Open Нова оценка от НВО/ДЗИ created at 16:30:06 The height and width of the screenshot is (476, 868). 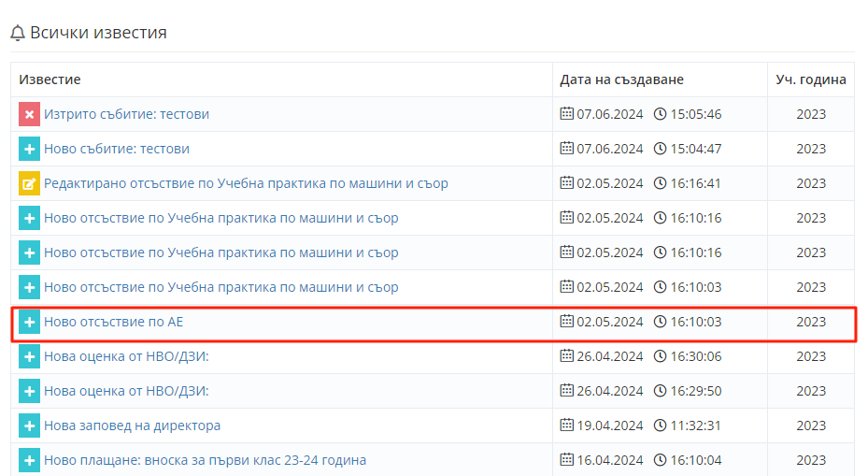click(x=126, y=356)
